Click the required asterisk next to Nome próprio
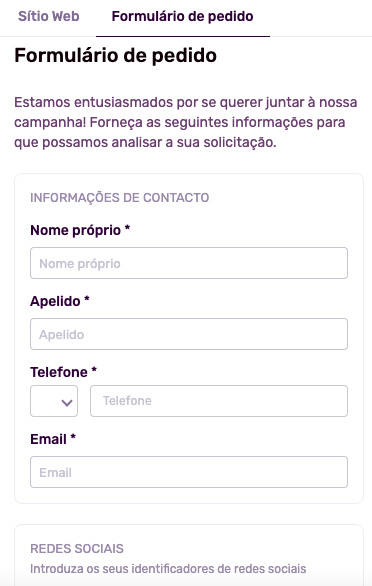 (127, 228)
